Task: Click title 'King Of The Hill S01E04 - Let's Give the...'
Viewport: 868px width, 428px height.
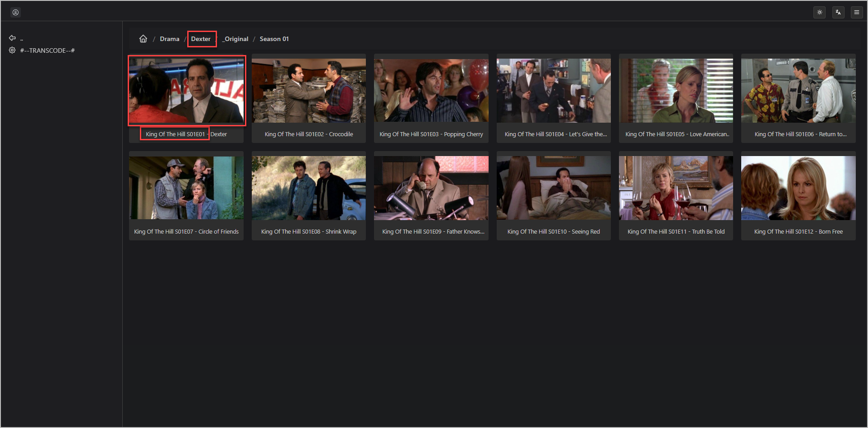Action: [x=556, y=134]
